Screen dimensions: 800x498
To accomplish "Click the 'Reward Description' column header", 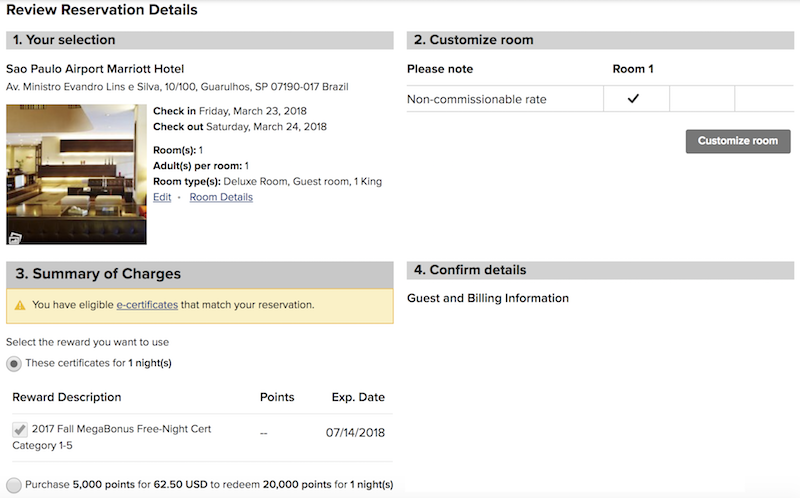I will 67,397.
